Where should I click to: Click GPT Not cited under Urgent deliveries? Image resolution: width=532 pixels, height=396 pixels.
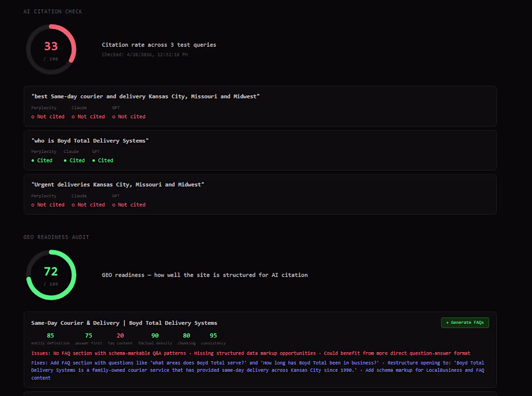129,205
